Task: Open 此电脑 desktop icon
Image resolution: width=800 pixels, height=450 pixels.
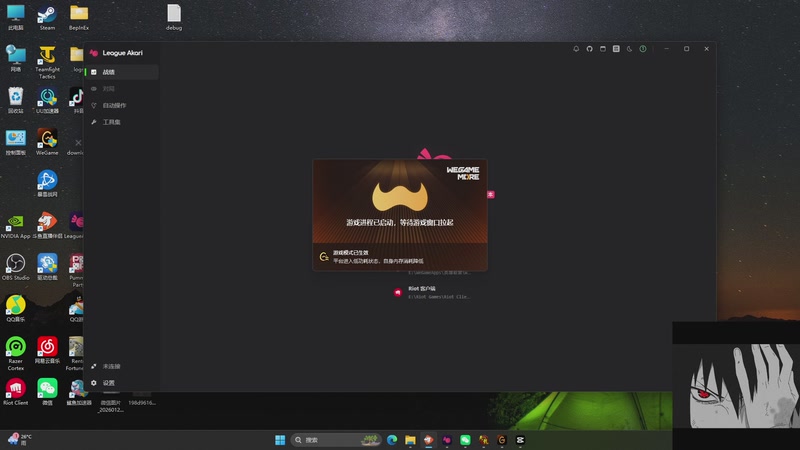Action: click(x=15, y=18)
